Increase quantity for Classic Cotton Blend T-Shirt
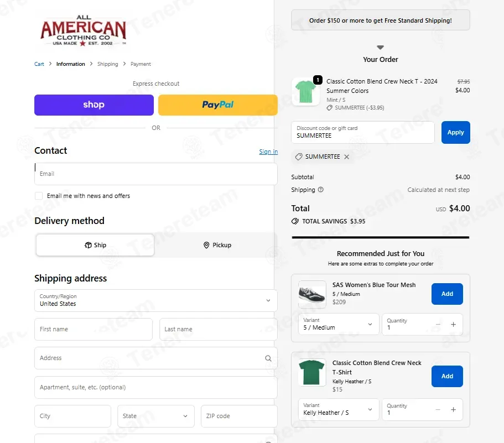 pos(453,410)
